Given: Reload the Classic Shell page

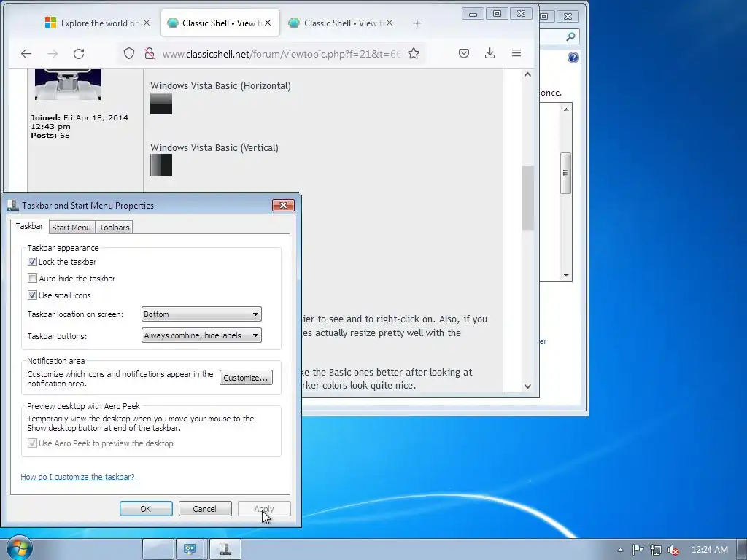Looking at the screenshot, I should 79,54.
